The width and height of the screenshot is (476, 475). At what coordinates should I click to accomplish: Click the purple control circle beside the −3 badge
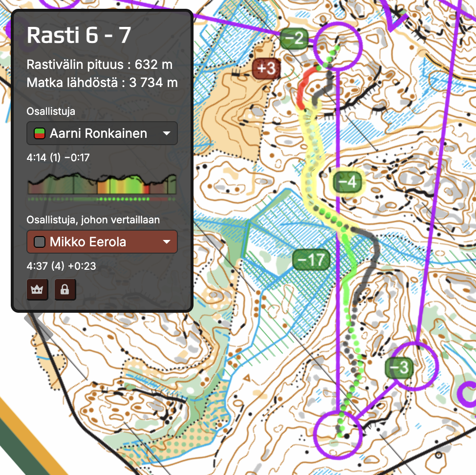pos(414,366)
